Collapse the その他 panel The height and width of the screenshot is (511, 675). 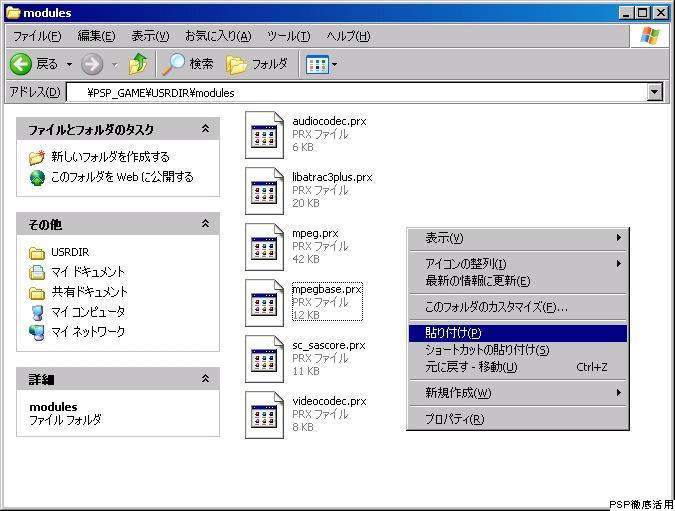(206, 223)
